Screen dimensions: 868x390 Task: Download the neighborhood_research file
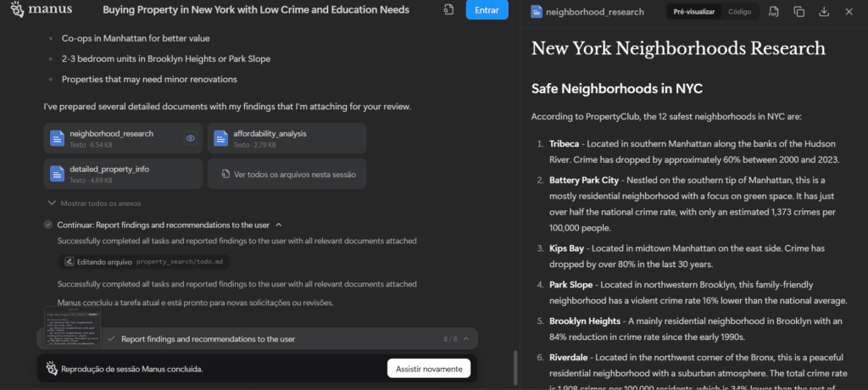click(824, 12)
